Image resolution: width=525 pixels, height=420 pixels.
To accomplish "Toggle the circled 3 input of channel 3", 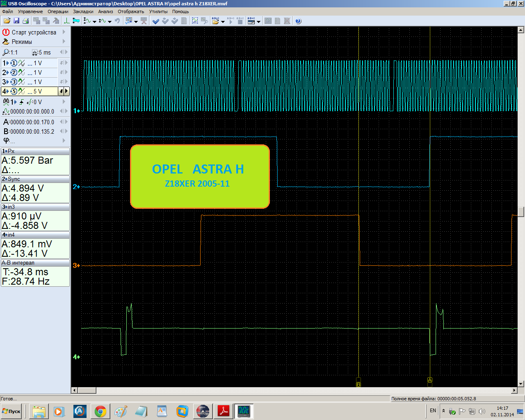I will pos(14,82).
